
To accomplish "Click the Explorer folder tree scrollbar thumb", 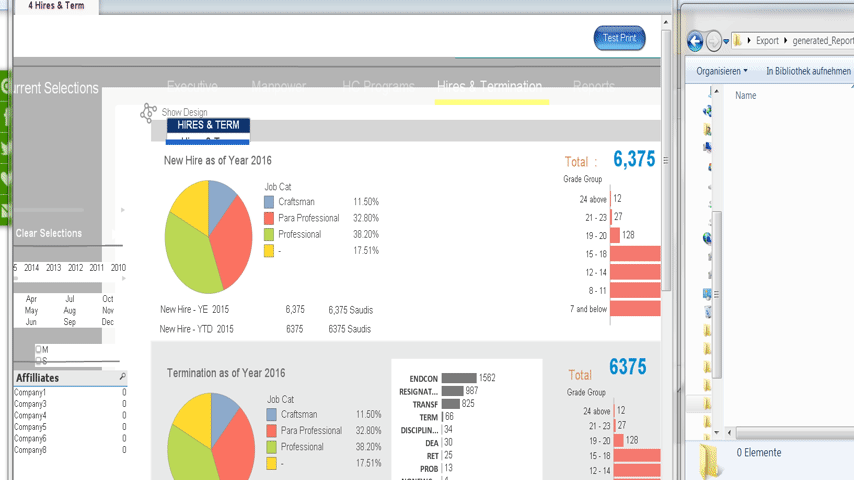I will pos(717,294).
